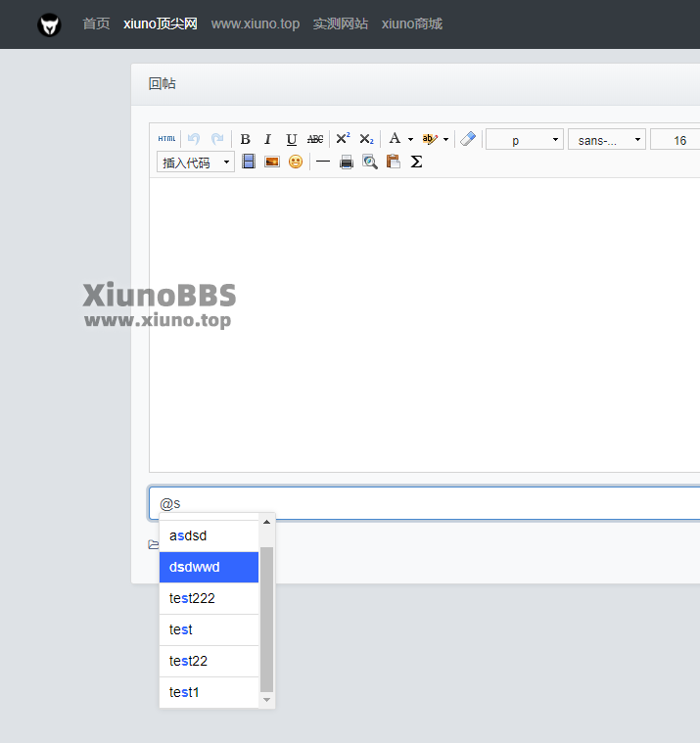Select asdsd from the suggestions

[x=209, y=535]
